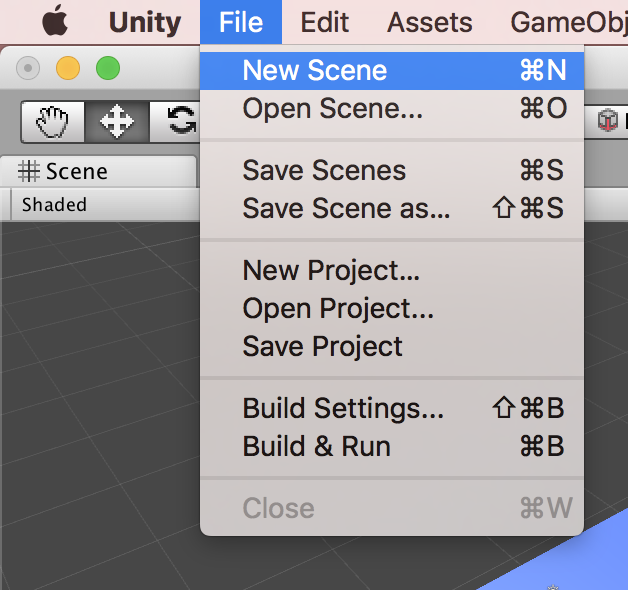Viewport: 628px width, 590px height.
Task: Click the pivot cube icon at right
Action: (607, 121)
